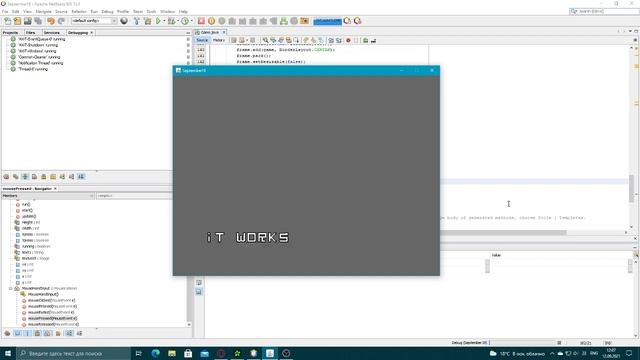Open the Mail app from the taskbar
The image size is (640, 360).
pos(204,353)
